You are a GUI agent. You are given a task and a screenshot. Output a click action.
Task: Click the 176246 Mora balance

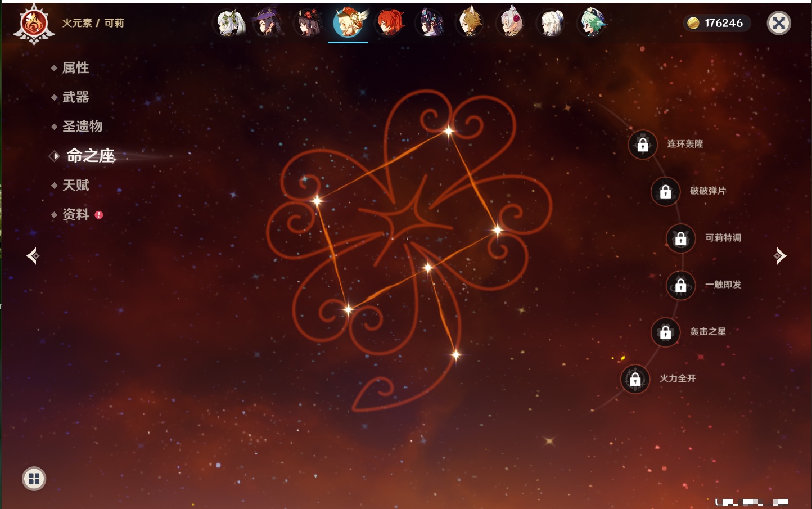pyautogui.click(x=724, y=23)
